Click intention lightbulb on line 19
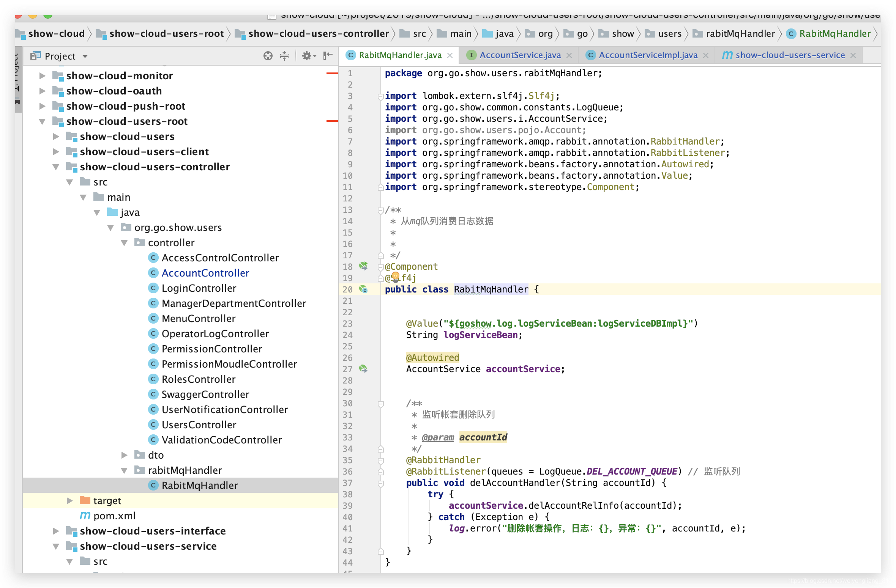Screen dimensions: 896x588 tap(395, 277)
